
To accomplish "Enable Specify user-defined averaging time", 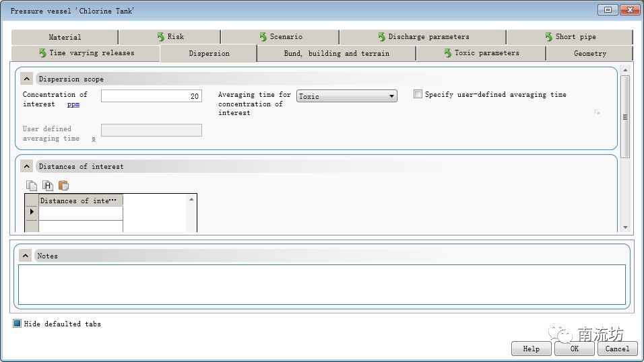I will tap(418, 94).
